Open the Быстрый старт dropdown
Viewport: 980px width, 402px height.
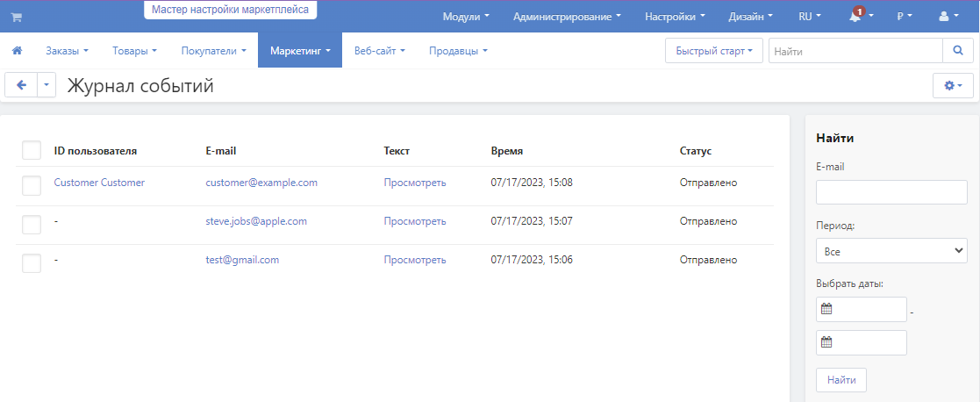[714, 52]
